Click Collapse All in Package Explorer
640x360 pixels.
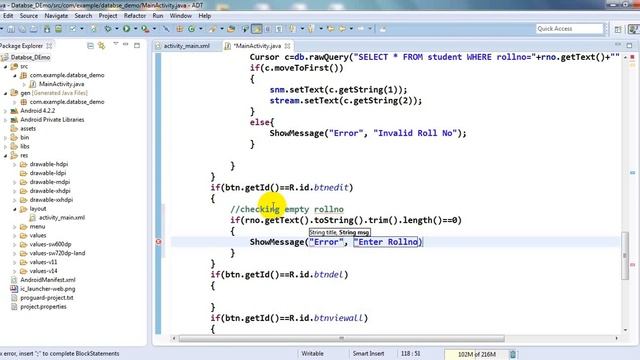[90, 46]
